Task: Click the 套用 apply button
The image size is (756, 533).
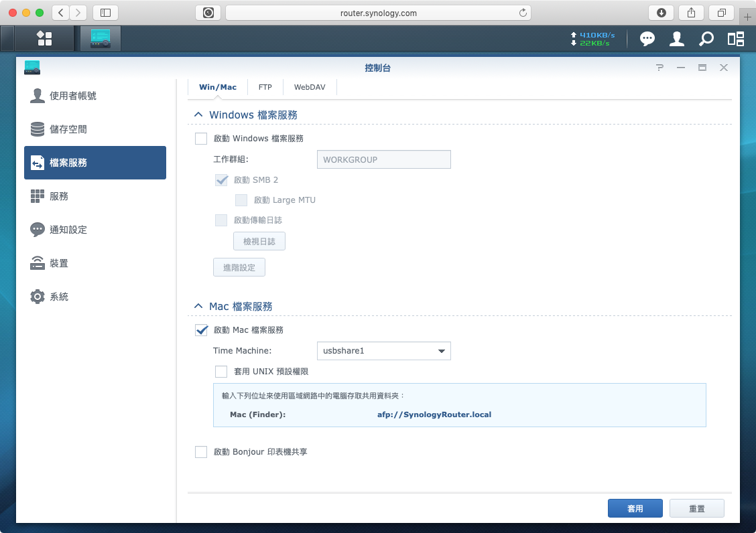Action: (635, 508)
